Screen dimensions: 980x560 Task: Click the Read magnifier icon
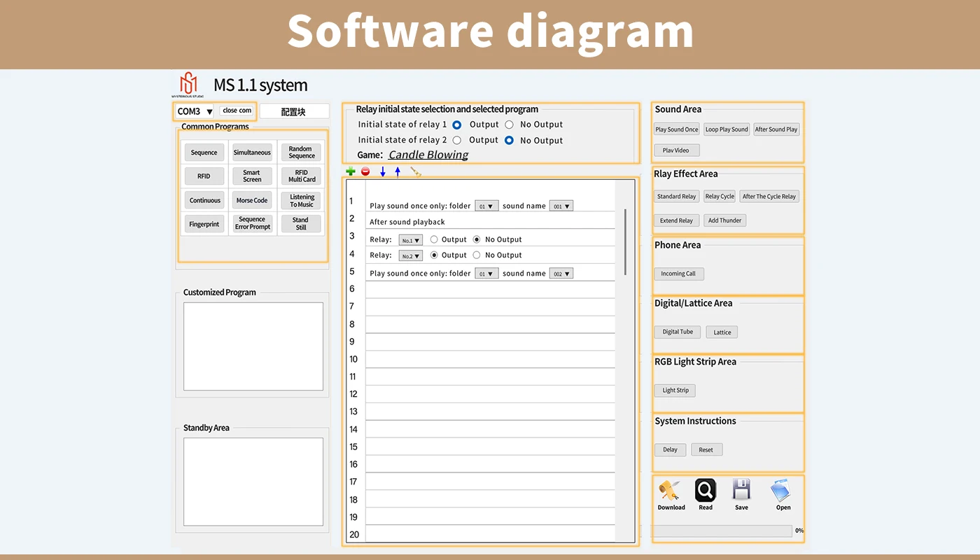pos(706,489)
